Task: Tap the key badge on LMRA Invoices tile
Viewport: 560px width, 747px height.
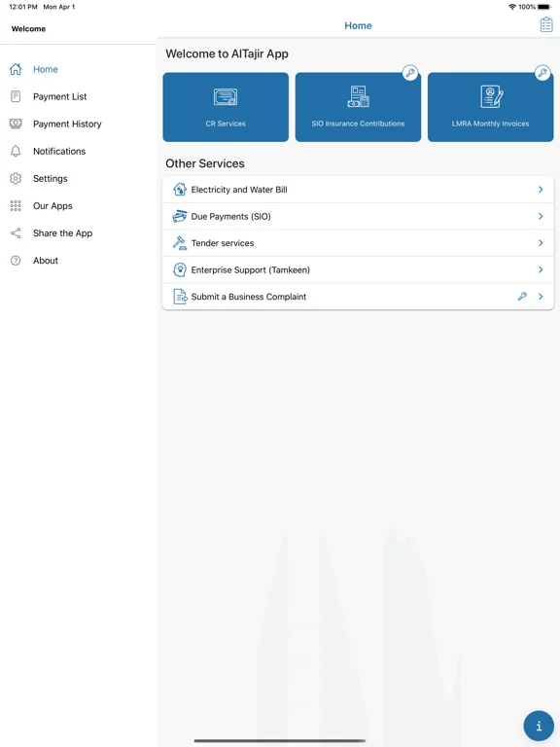Action: (542, 73)
